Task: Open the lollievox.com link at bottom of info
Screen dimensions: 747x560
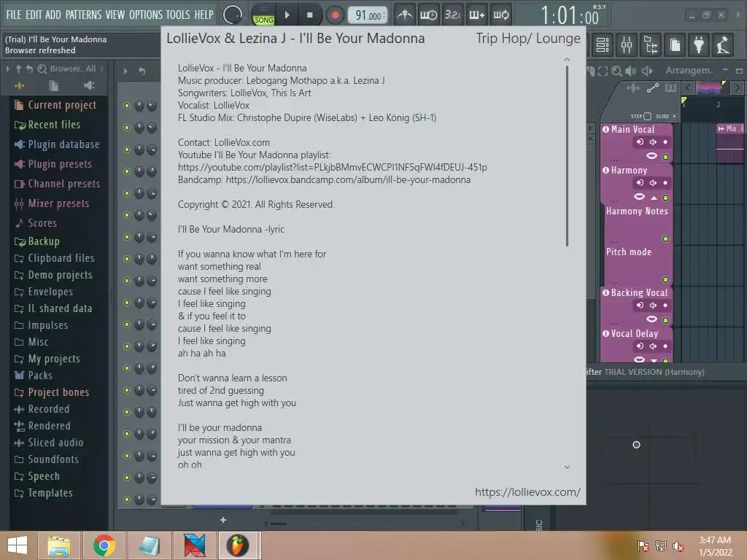Action: pyautogui.click(x=527, y=492)
